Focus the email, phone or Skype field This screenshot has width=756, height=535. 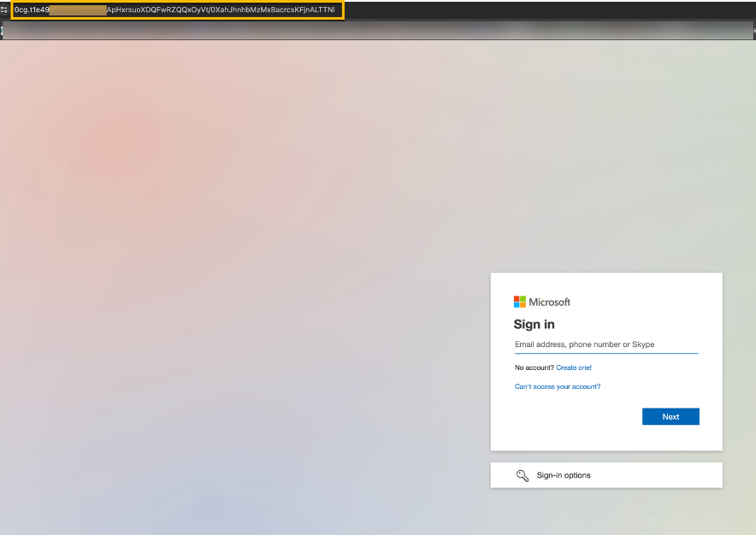tap(605, 344)
